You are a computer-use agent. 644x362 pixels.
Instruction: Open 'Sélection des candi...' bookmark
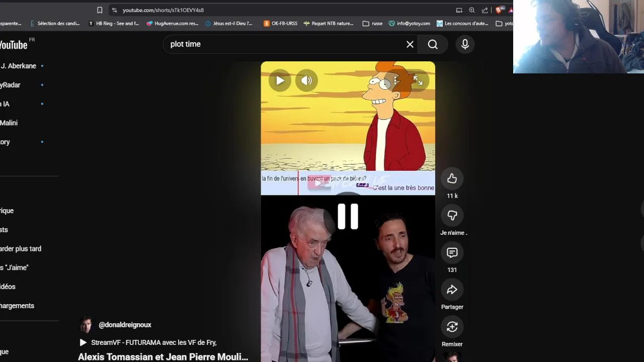[x=54, y=23]
